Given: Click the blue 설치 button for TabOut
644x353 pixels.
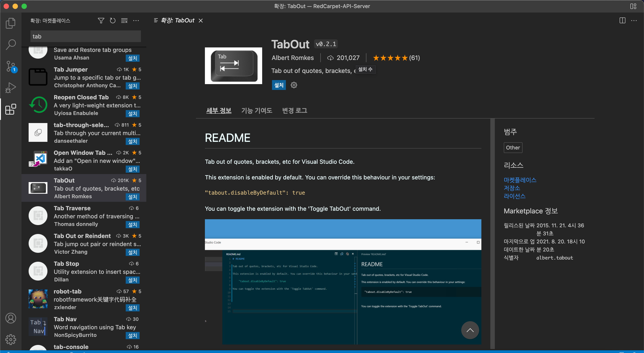Looking at the screenshot, I should 278,85.
